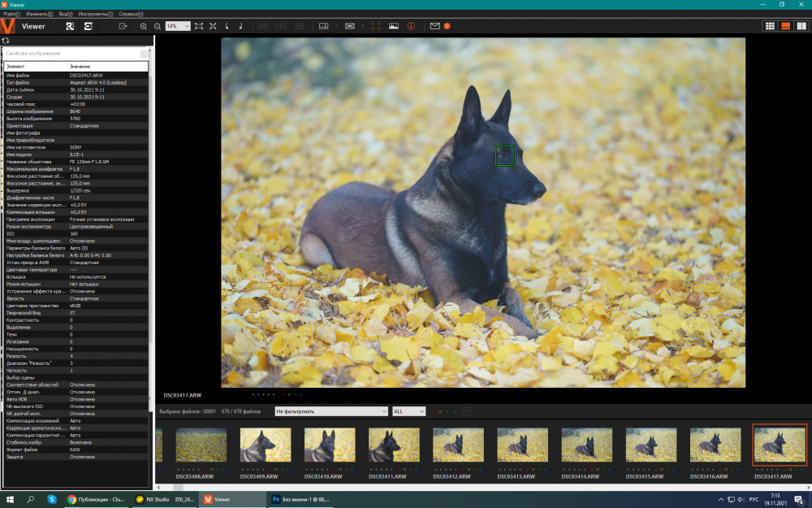Toggle focus frame display
Image resolution: width=812 pixels, height=508 pixels.
coord(376,26)
